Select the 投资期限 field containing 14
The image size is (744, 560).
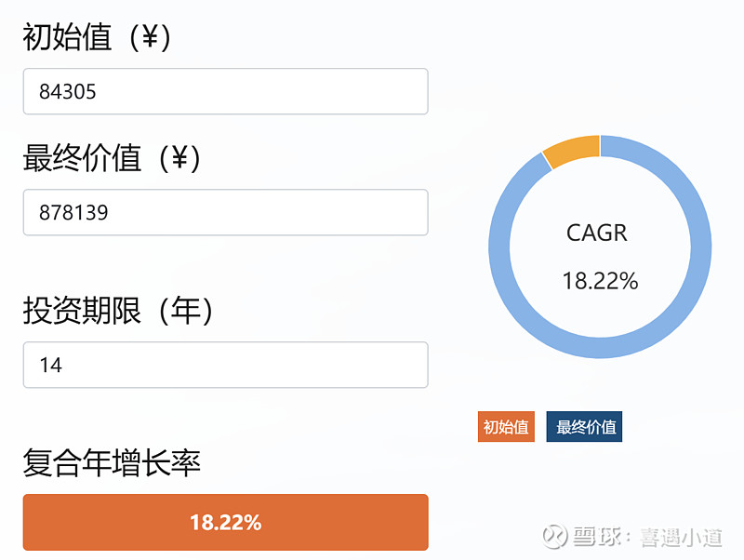tap(225, 365)
